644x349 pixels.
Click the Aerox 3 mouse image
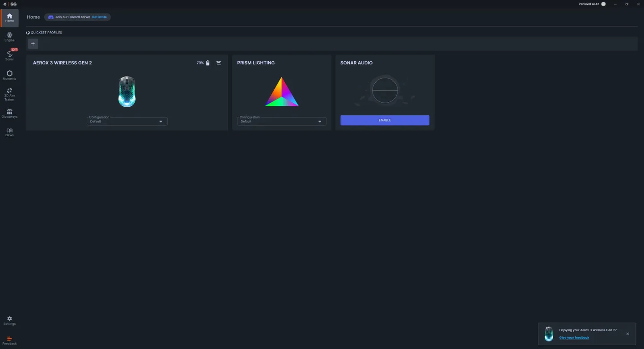point(127,92)
